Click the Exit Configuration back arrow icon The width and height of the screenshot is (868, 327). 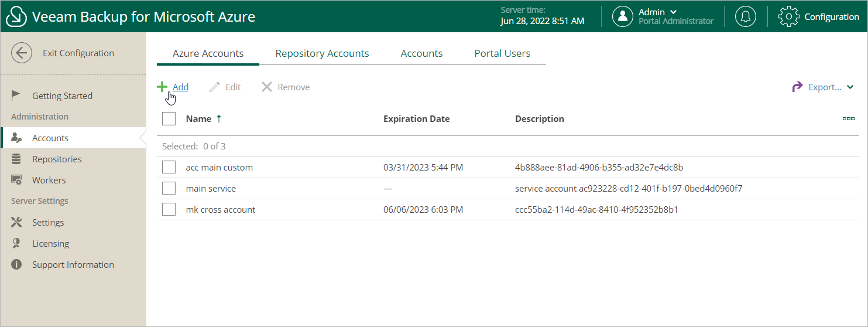point(22,53)
